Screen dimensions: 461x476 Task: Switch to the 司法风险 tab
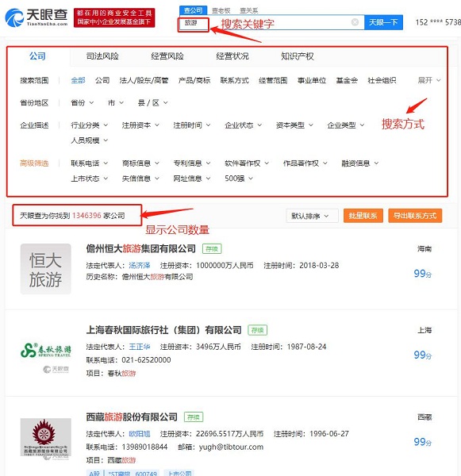click(102, 56)
